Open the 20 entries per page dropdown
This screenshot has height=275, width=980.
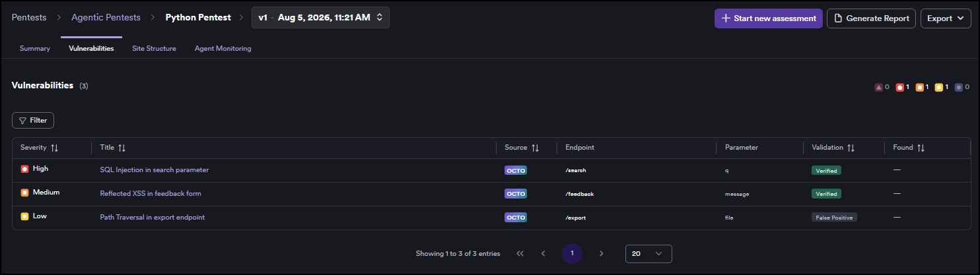click(648, 253)
